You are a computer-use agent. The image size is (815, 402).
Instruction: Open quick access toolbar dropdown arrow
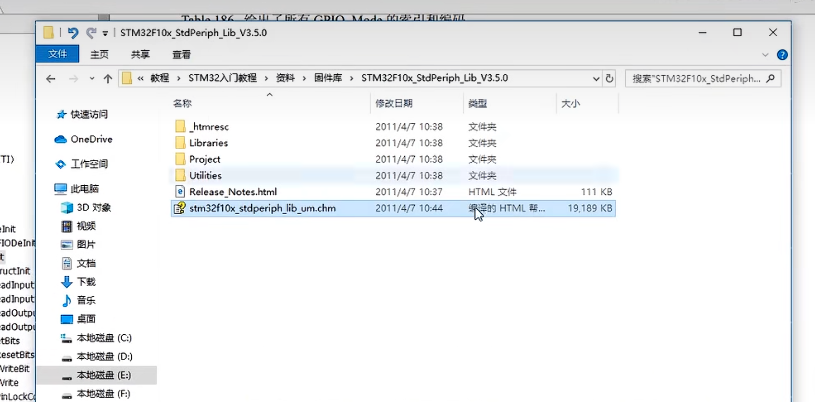point(105,33)
